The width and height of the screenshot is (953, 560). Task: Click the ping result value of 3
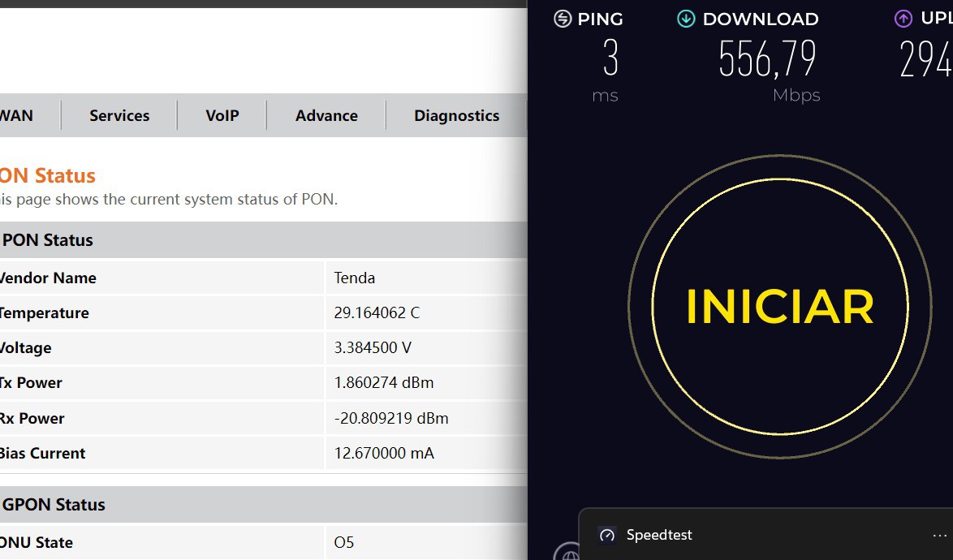[x=610, y=59]
